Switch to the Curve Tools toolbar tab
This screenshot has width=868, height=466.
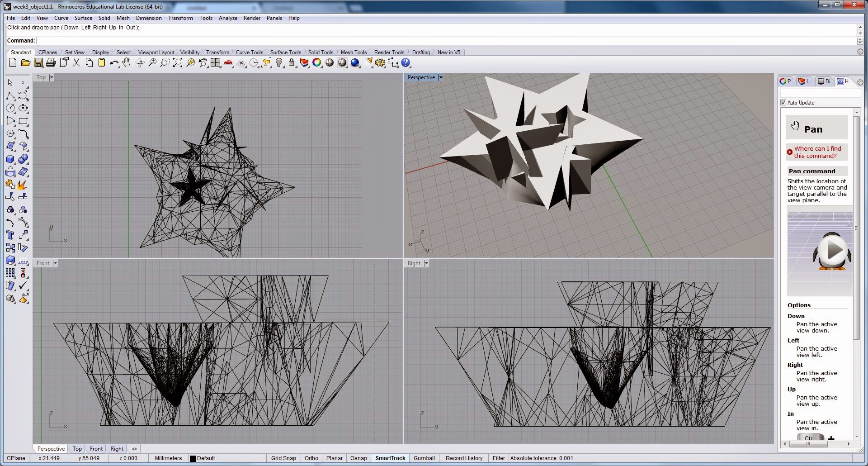pos(250,52)
